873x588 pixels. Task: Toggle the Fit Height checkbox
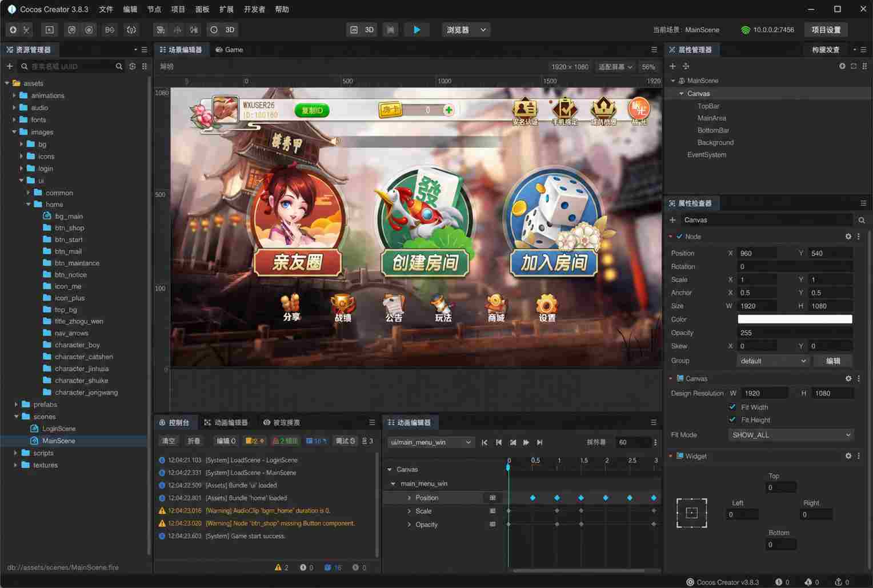(732, 419)
